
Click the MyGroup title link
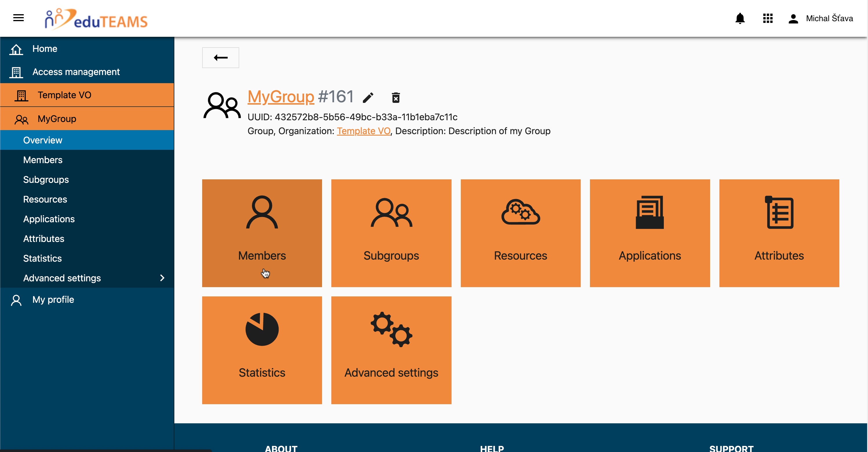click(281, 97)
